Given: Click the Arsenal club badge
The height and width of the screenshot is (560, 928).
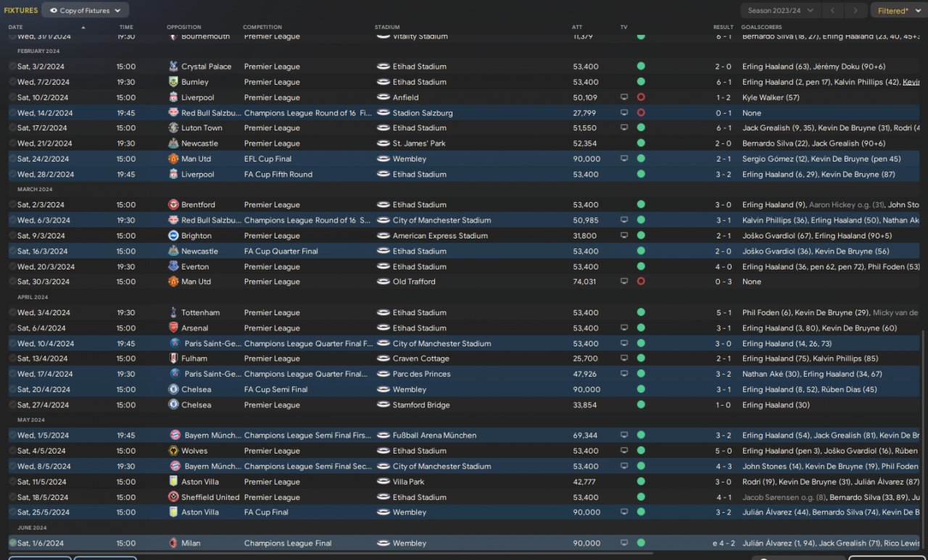Looking at the screenshot, I should pos(173,328).
